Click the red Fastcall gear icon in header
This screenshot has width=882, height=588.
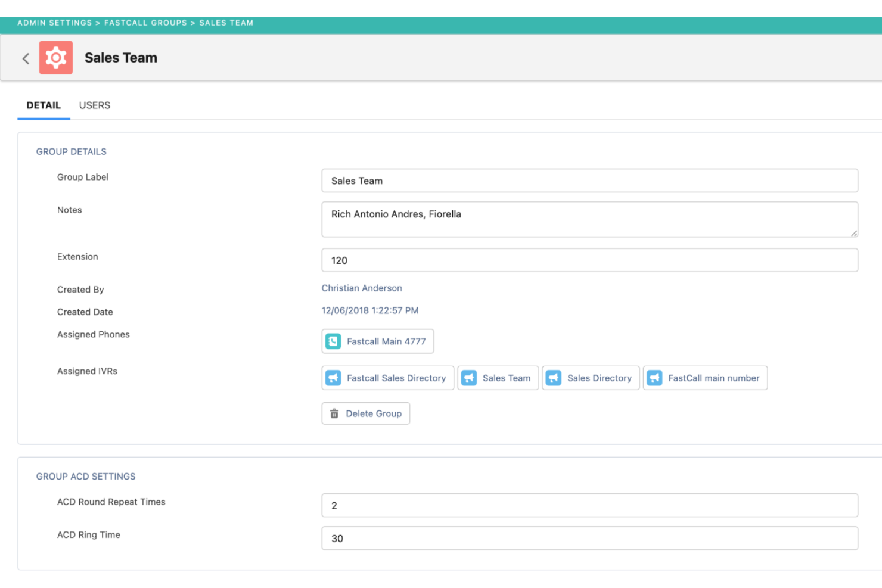(55, 58)
